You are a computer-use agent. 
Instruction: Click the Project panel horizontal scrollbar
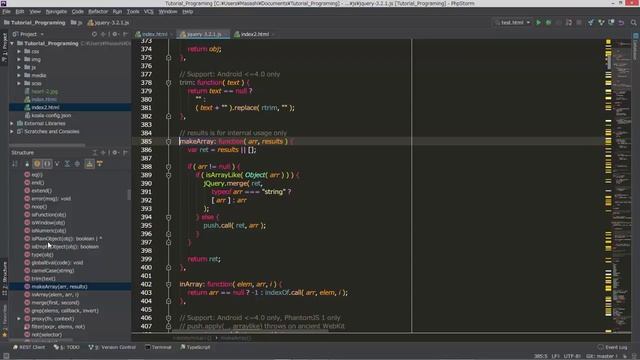point(47,145)
